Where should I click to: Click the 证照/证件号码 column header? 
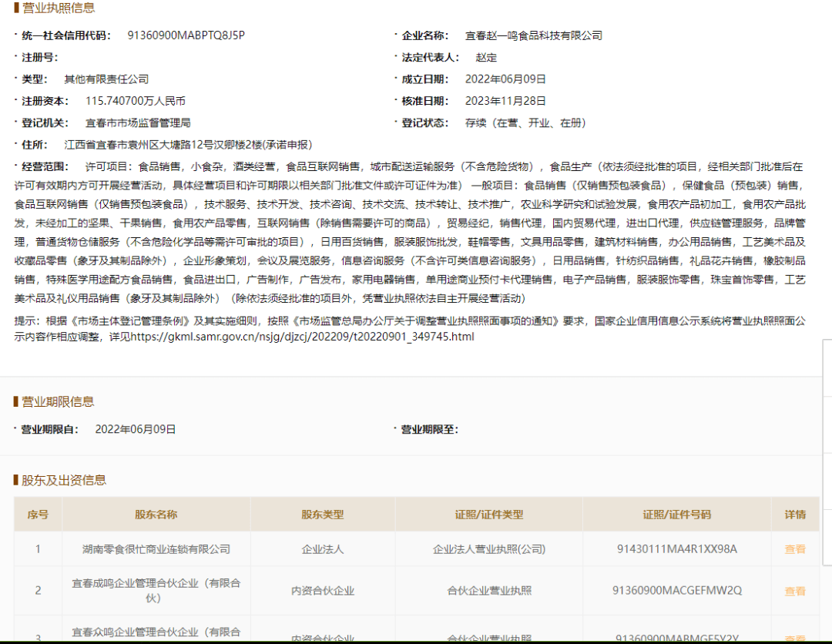tap(677, 515)
